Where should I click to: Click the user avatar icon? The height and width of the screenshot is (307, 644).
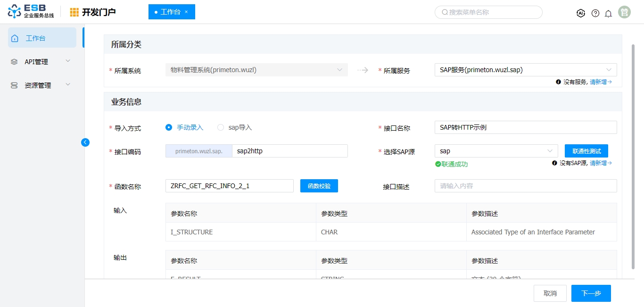pos(625,13)
